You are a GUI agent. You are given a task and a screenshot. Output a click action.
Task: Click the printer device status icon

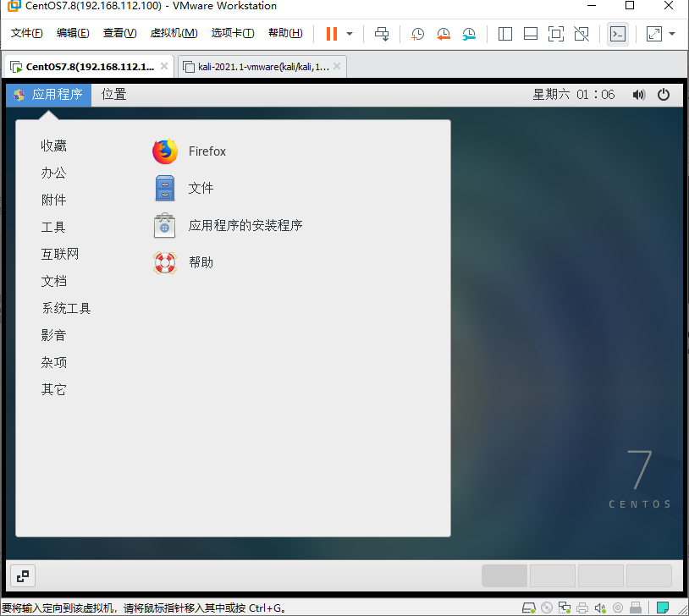point(582,608)
